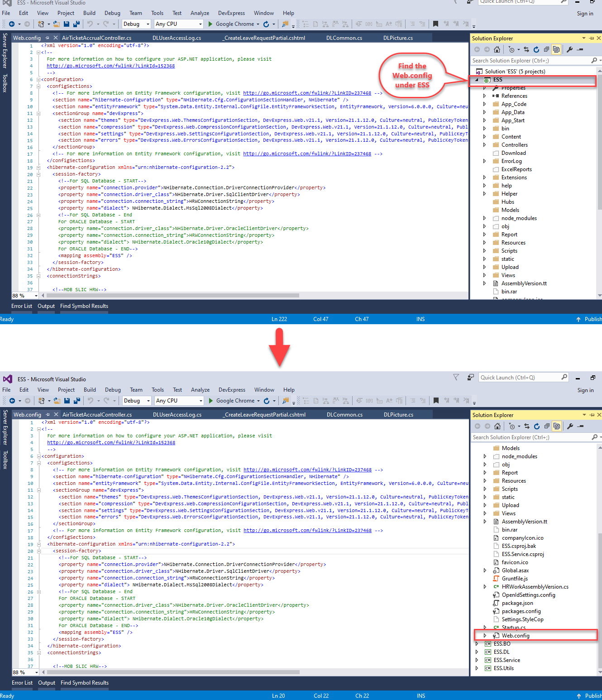Switch to AirTicketAccrualController.cs tab in upper editor
This screenshot has width=602, height=700.
(96, 38)
